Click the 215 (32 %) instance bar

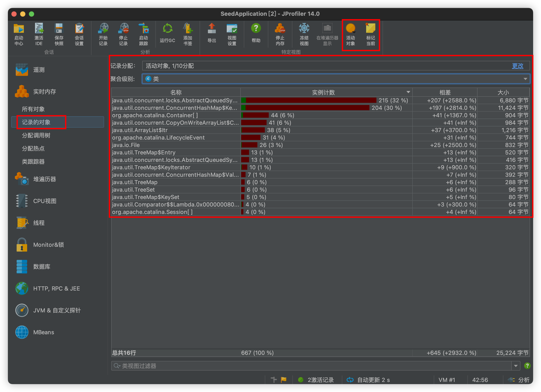coord(309,100)
